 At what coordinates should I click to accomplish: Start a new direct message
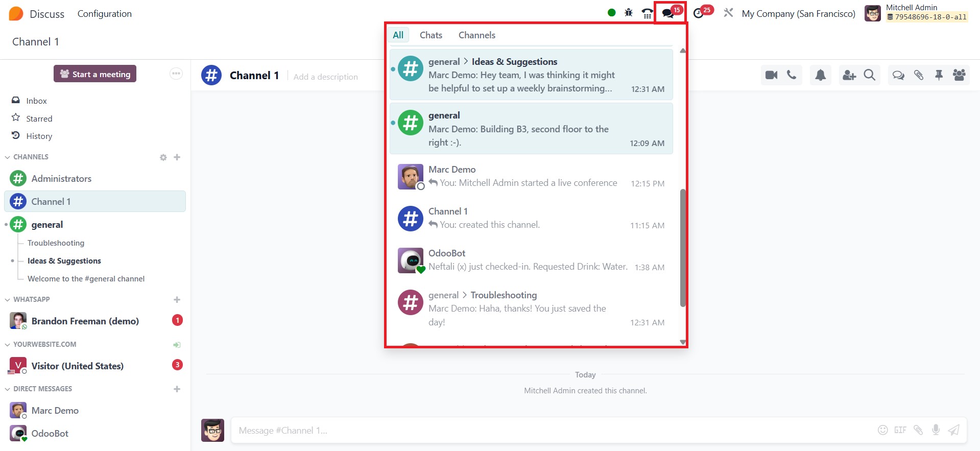click(177, 389)
